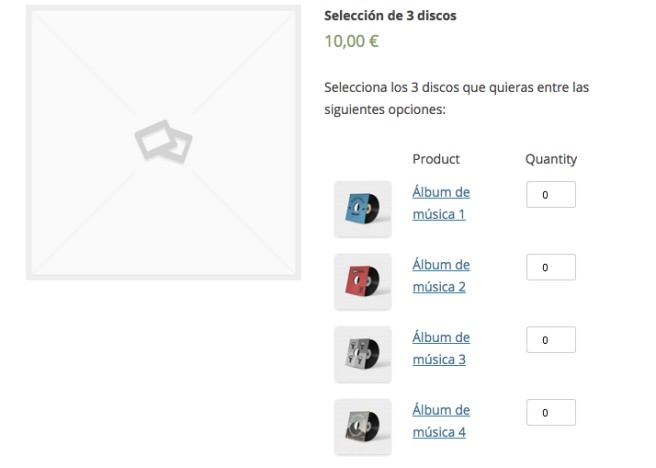Click the picture-frame icon in the placeholder image
This screenshot has height=468, width=656.
click(163, 143)
